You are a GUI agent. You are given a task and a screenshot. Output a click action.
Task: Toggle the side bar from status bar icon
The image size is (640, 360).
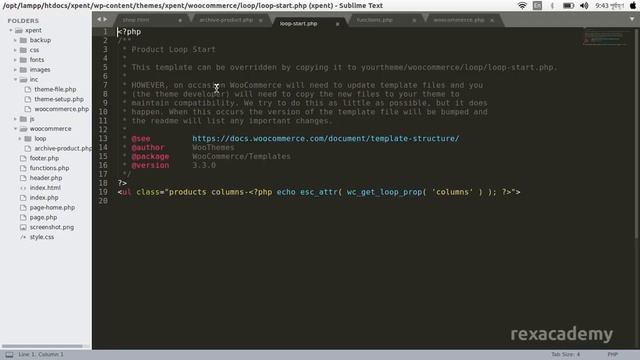(9, 355)
